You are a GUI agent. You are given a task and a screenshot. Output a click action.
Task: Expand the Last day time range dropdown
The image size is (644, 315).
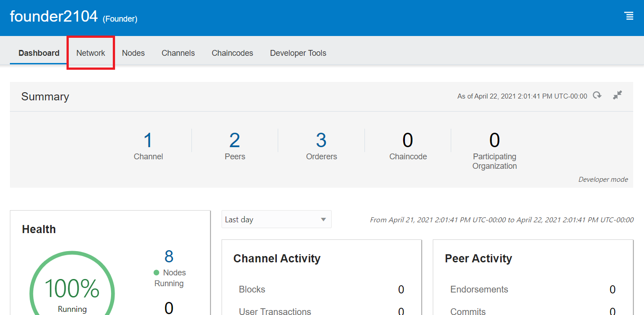(270, 220)
